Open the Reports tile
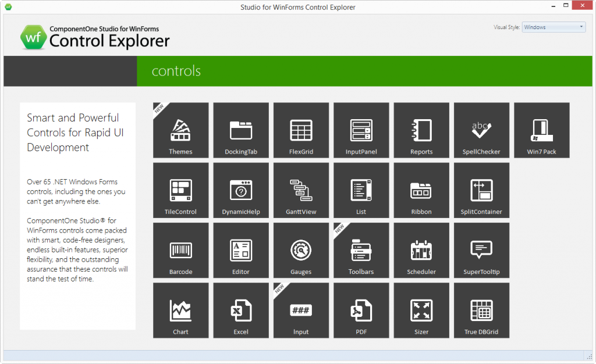The width and height of the screenshot is (596, 364). tap(421, 130)
